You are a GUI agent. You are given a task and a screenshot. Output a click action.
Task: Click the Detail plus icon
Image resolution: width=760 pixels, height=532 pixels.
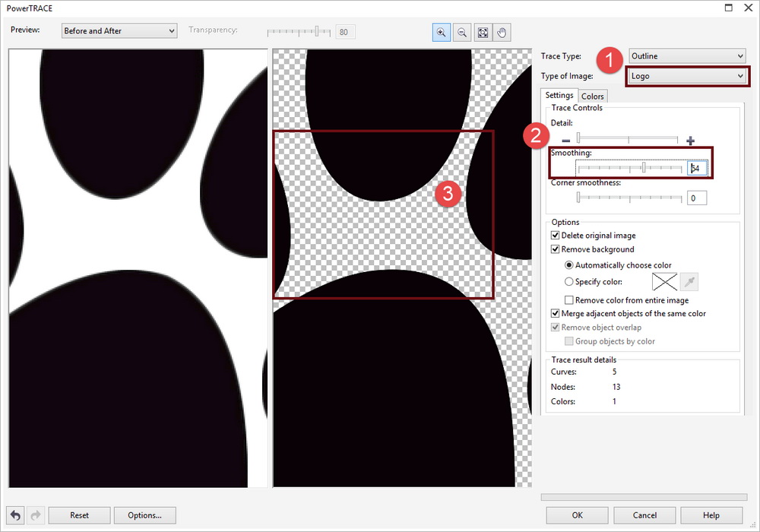(690, 141)
